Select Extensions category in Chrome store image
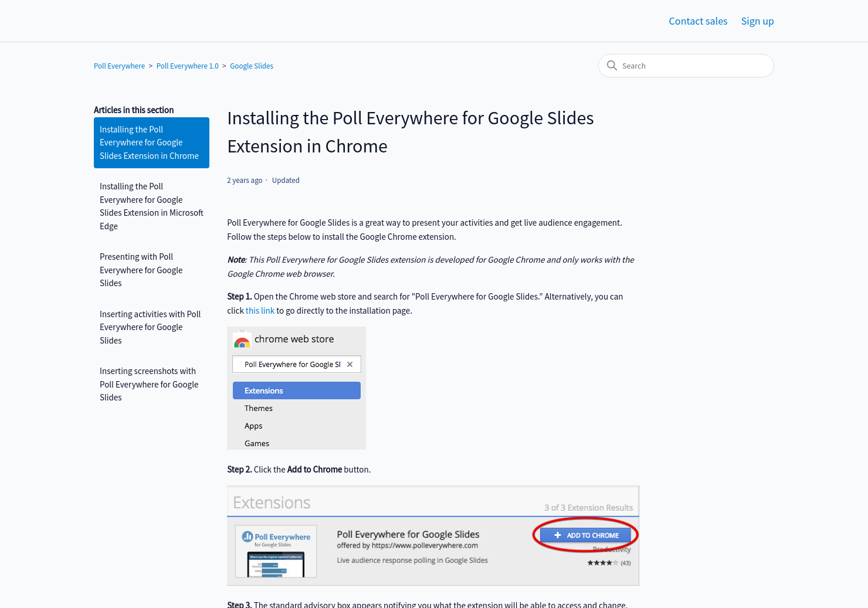The image size is (868, 608). 297,390
